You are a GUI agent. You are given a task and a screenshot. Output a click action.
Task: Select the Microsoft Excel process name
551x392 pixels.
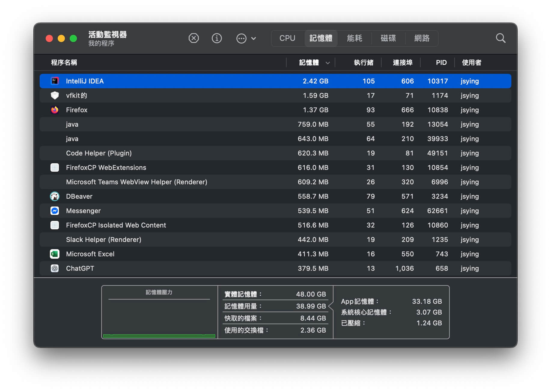click(x=90, y=254)
